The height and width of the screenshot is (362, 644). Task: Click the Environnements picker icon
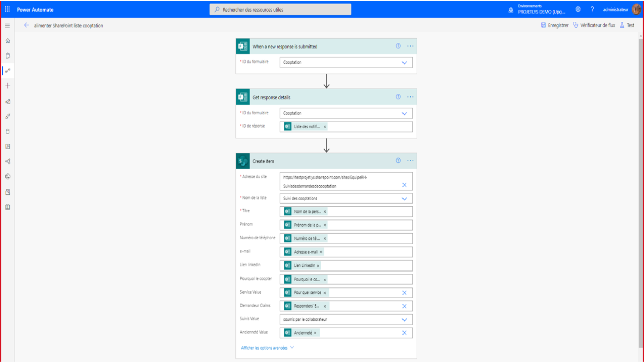(x=511, y=10)
